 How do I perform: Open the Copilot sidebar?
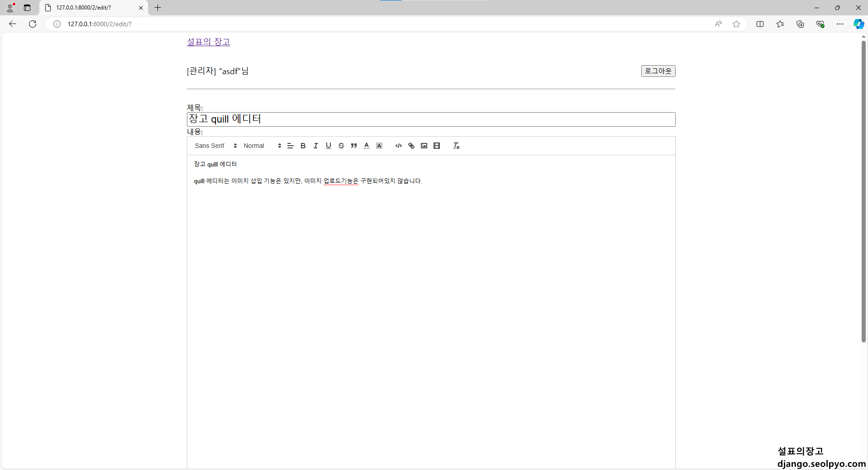pyautogui.click(x=858, y=24)
